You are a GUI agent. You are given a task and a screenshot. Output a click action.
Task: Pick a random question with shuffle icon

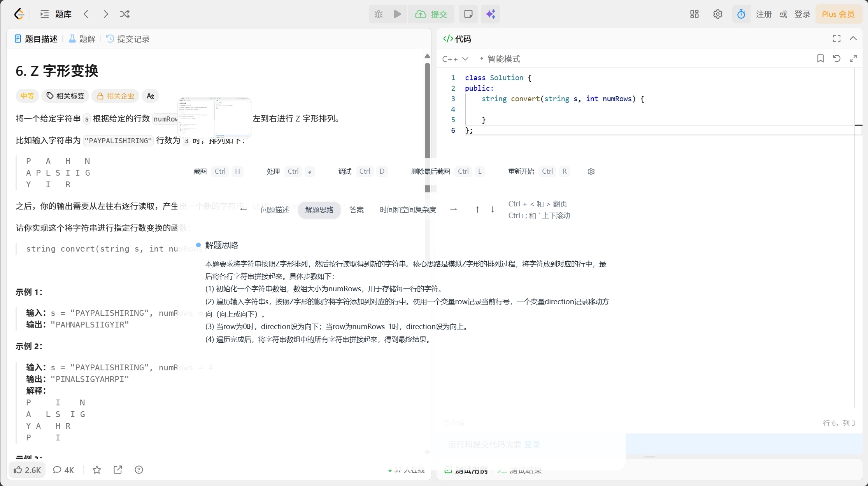[x=125, y=14]
